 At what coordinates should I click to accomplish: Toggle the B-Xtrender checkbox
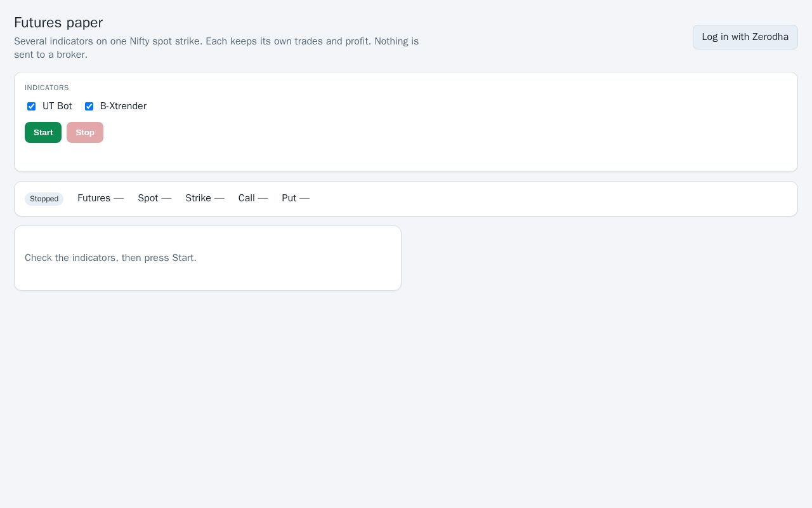pos(89,107)
